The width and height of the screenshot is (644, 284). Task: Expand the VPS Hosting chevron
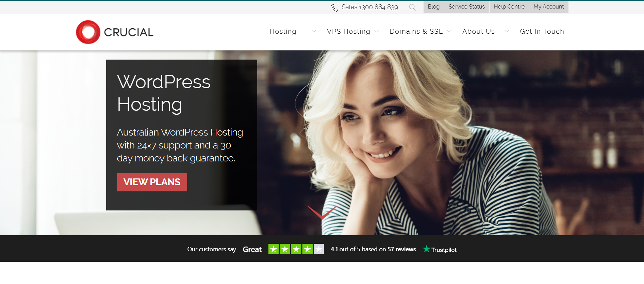pyautogui.click(x=376, y=31)
